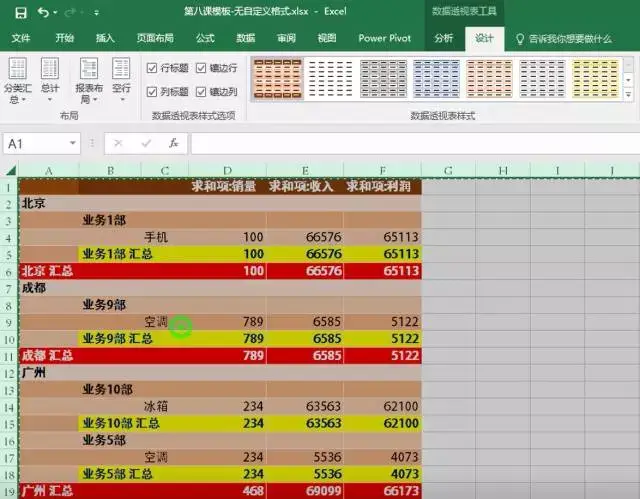This screenshot has width=640, height=499.
Task: Toggle the 行标题 checkbox
Action: click(x=152, y=68)
